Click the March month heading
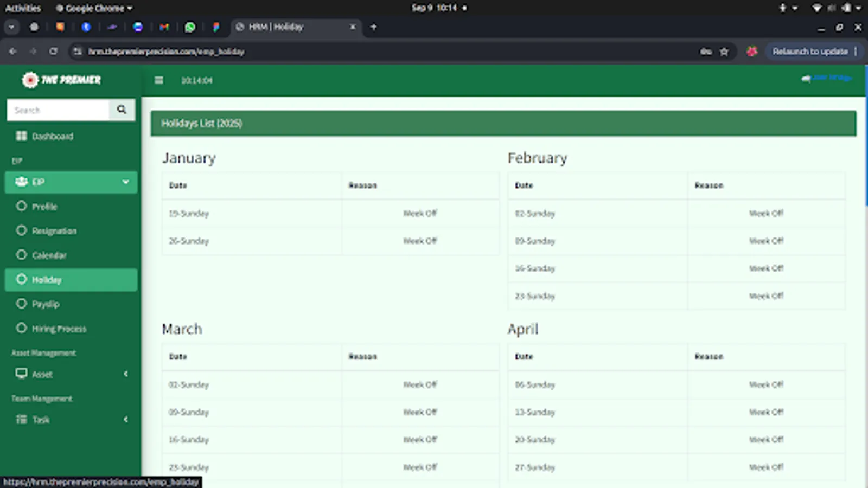 pos(182,329)
